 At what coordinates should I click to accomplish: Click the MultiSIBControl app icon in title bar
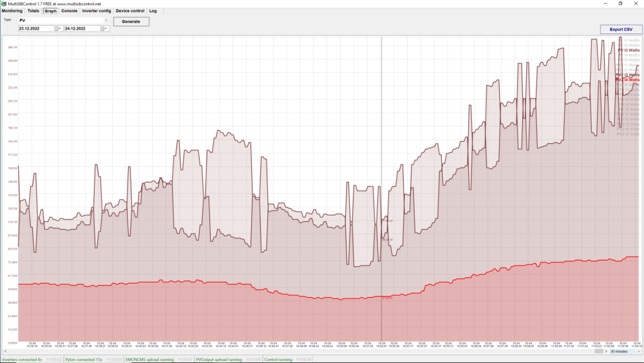click(x=4, y=4)
